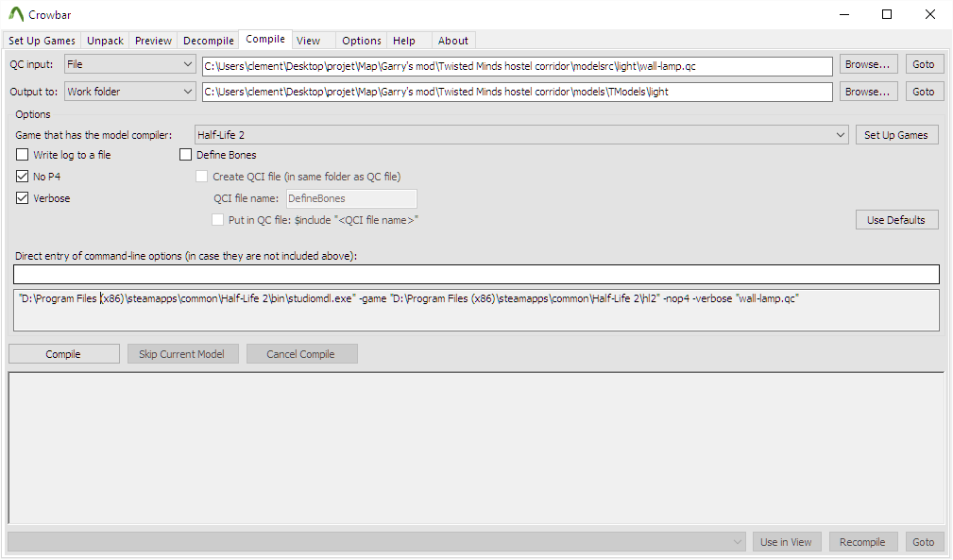953x560 pixels.
Task: Click Goto next to output path
Action: (923, 92)
